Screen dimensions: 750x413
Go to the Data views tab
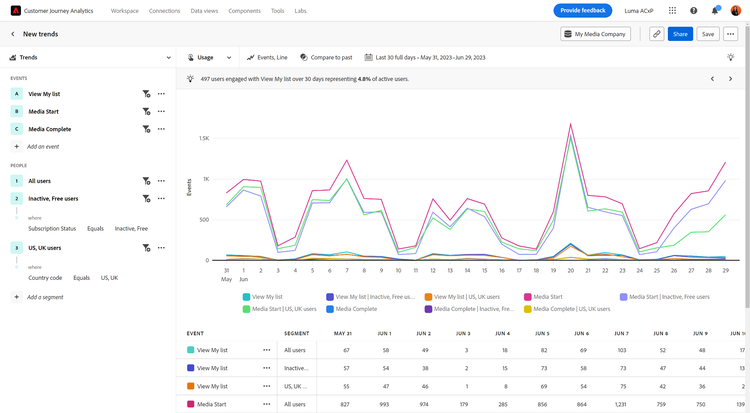tap(206, 11)
